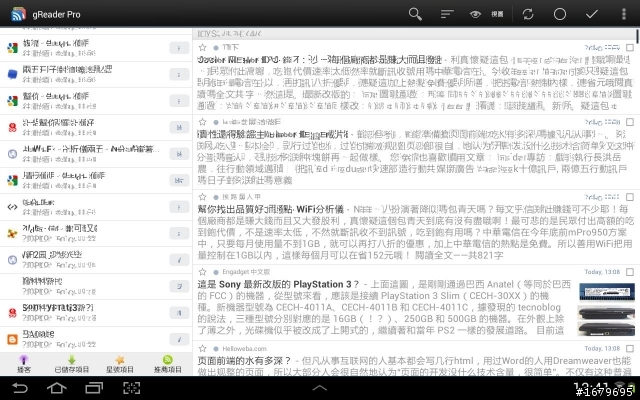Open search with the magnifier icon
This screenshot has height=400, width=640.
click(415, 14)
